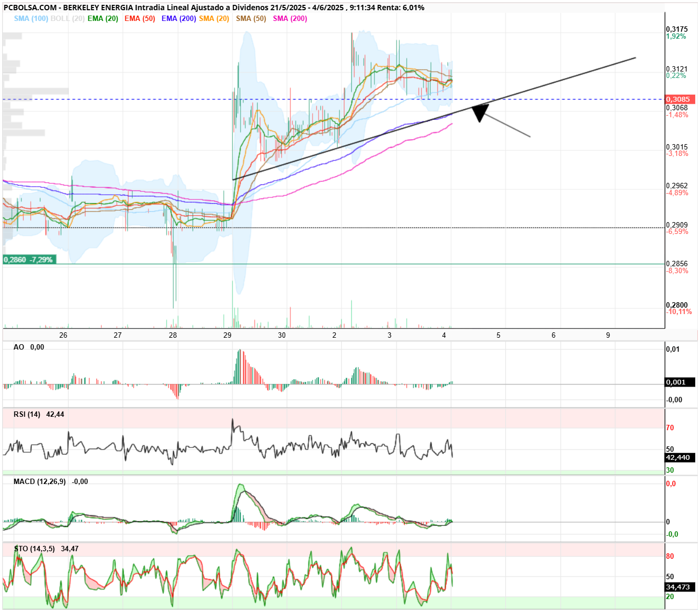Select date 29 on the time axis
This screenshot has height=612, width=700.
click(x=228, y=335)
